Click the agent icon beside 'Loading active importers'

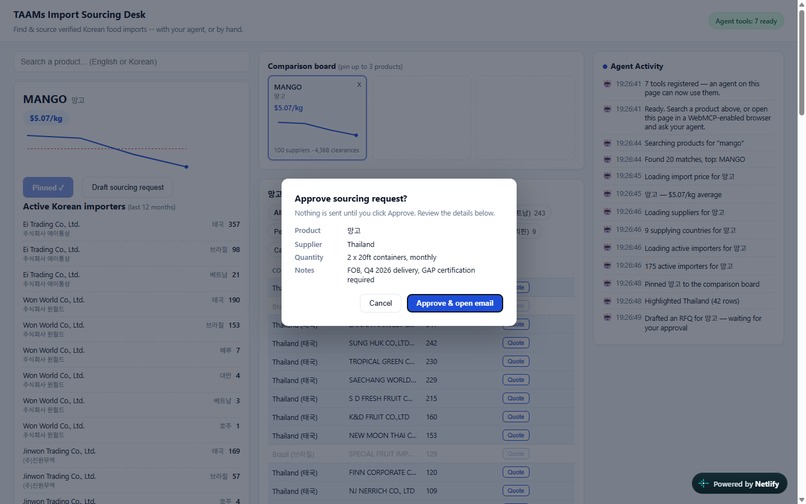point(607,248)
